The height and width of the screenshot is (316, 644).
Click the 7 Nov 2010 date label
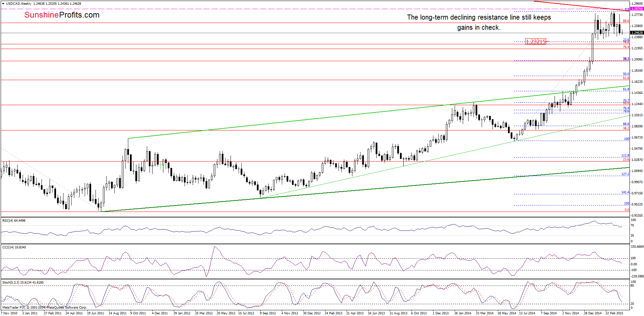click(x=9, y=313)
